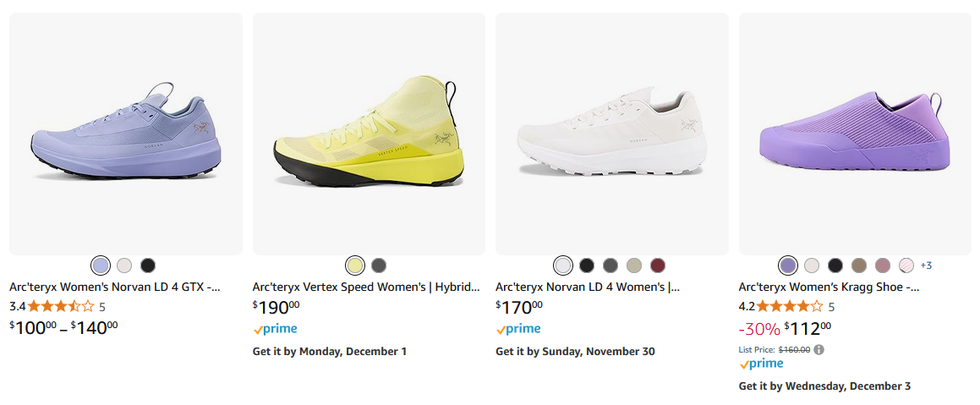
Task: Click the white Norvan LD 4 shoe image
Action: click(611, 134)
